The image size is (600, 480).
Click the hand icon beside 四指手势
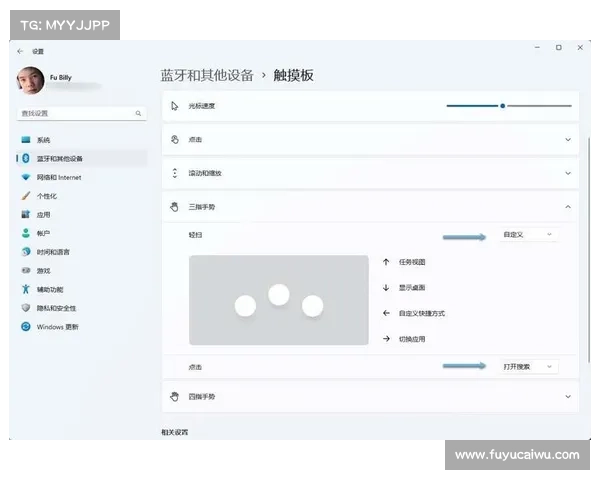[x=174, y=397]
